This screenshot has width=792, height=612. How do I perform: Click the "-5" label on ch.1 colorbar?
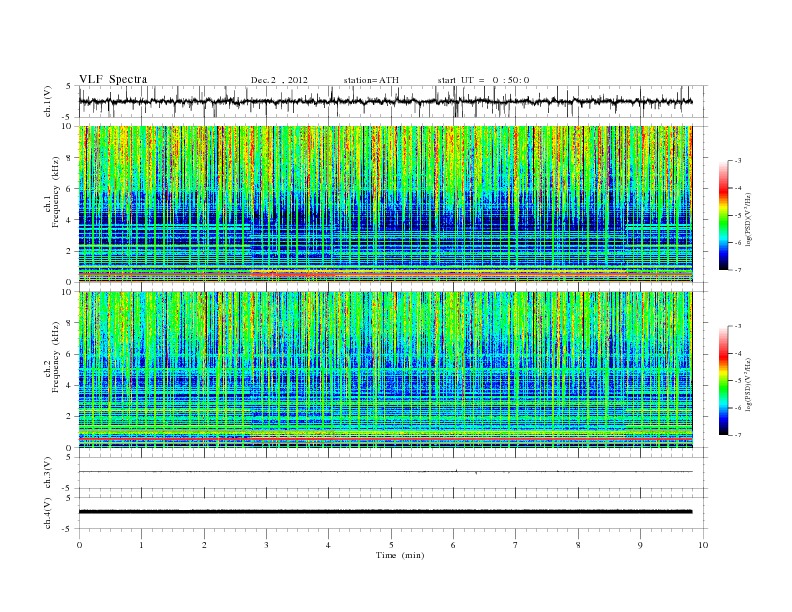tap(737, 215)
